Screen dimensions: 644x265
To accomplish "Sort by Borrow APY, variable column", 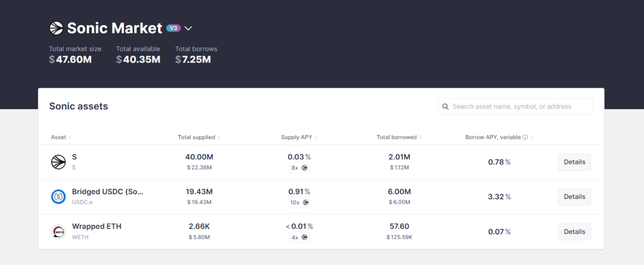I will [499, 137].
